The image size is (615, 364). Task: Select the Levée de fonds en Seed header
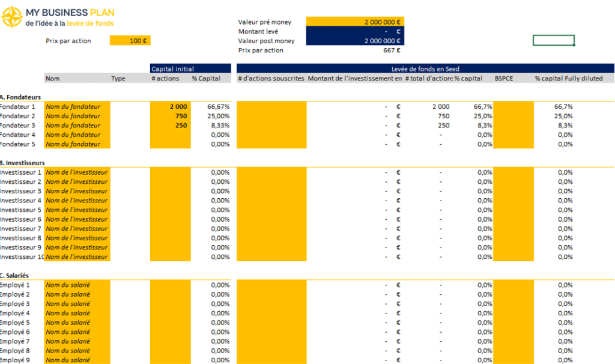(x=425, y=69)
